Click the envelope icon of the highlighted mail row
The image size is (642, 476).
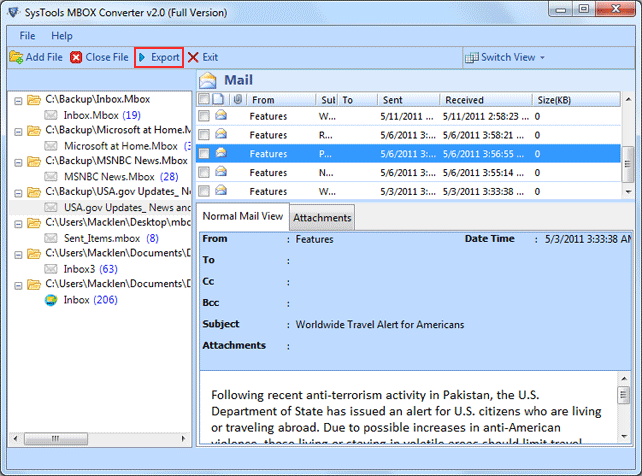[x=221, y=154]
